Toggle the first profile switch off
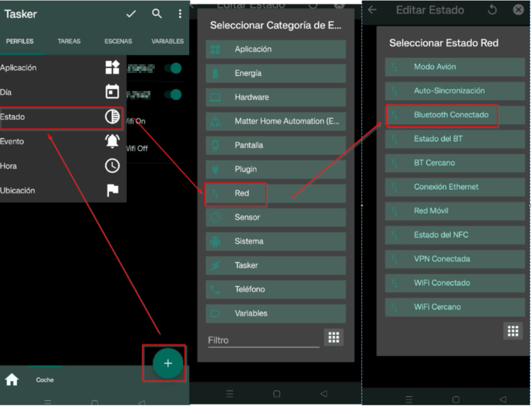Viewport: 532px width, 406px height. [173, 68]
